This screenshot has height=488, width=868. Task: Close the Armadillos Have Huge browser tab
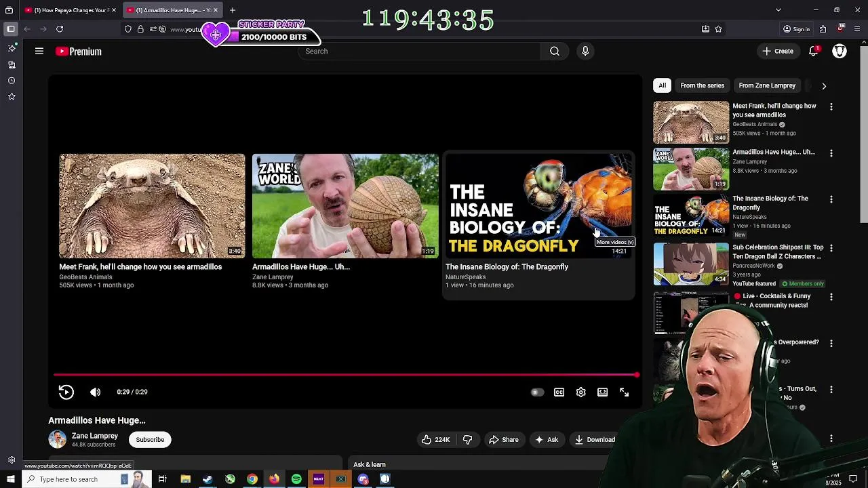click(216, 10)
